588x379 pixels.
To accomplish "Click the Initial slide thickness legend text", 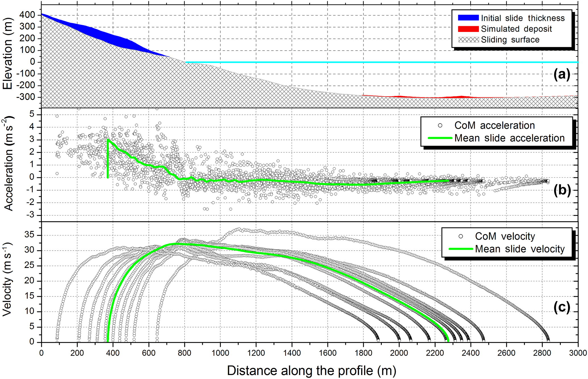I will [x=523, y=18].
